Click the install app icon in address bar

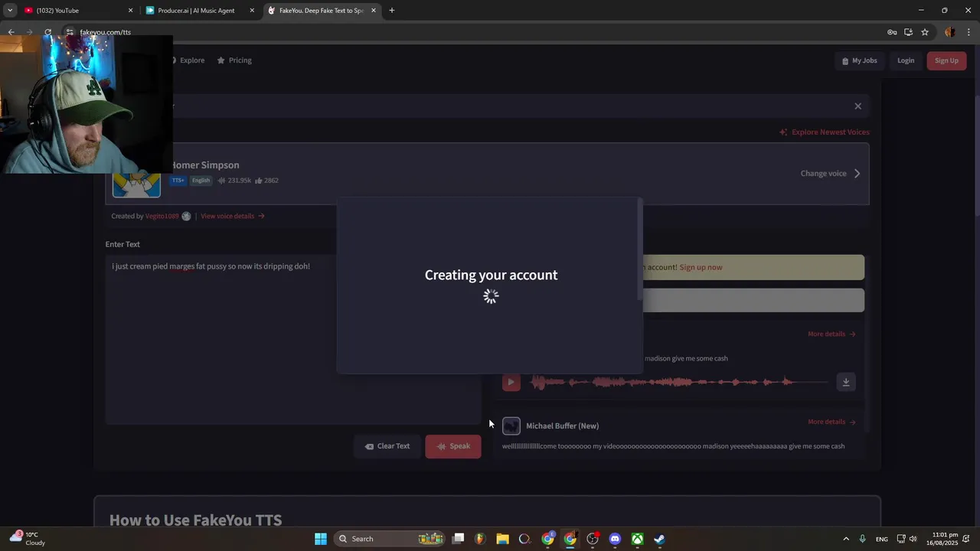point(908,32)
